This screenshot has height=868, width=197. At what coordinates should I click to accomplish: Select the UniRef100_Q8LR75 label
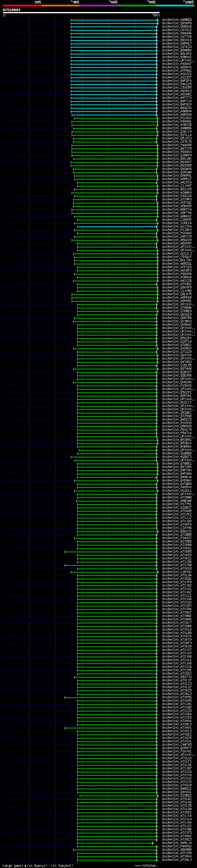click(x=176, y=294)
